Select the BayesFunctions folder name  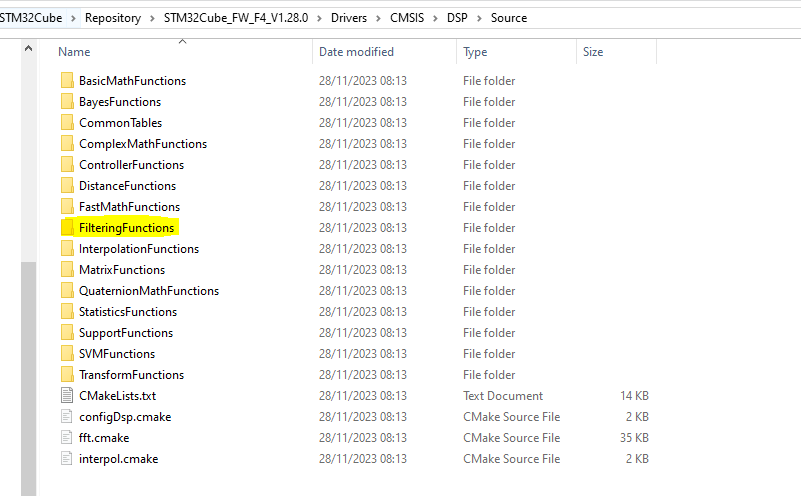[120, 102]
